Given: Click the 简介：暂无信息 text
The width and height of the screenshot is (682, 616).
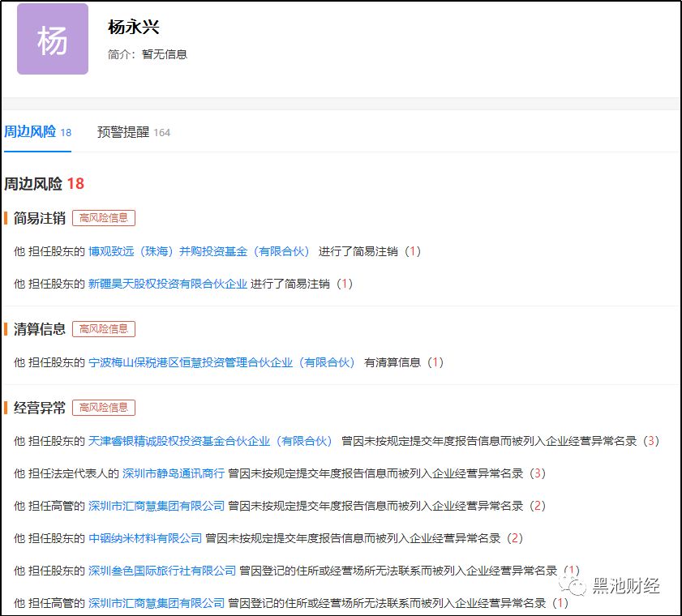Looking at the screenshot, I should coord(148,54).
